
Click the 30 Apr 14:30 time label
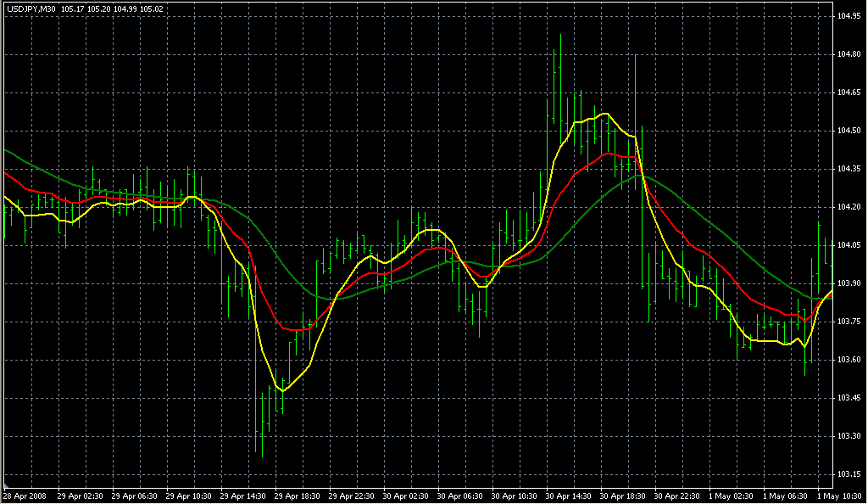point(567,496)
